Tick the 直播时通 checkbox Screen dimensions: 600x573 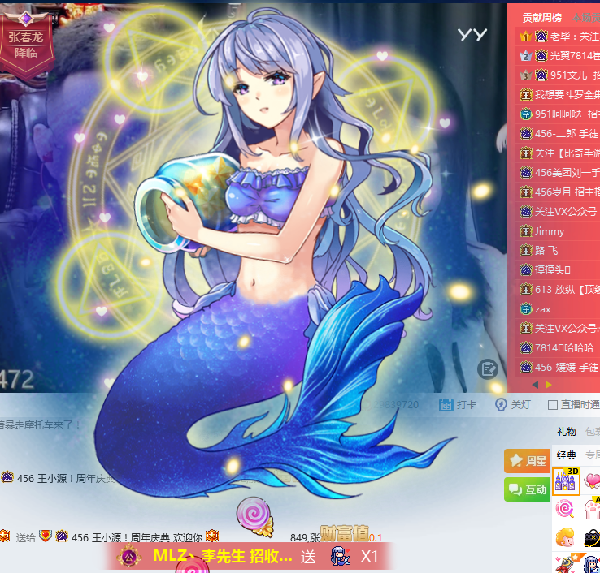[x=553, y=405]
